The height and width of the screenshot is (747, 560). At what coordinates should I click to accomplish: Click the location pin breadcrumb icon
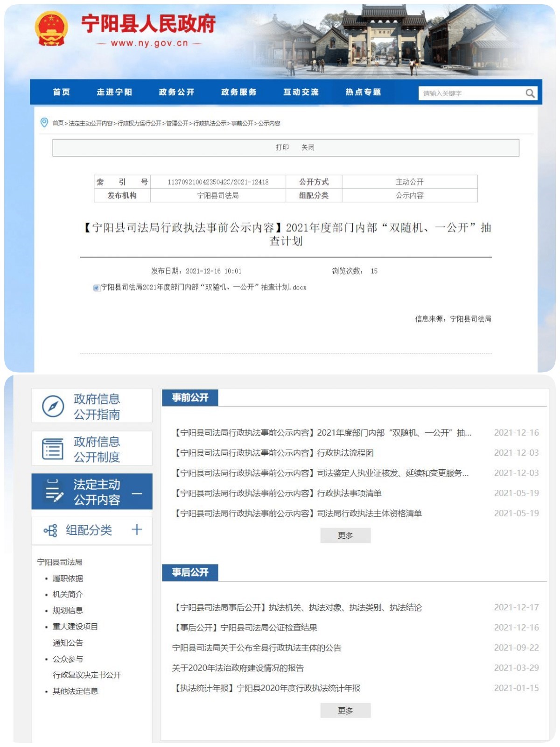(44, 123)
